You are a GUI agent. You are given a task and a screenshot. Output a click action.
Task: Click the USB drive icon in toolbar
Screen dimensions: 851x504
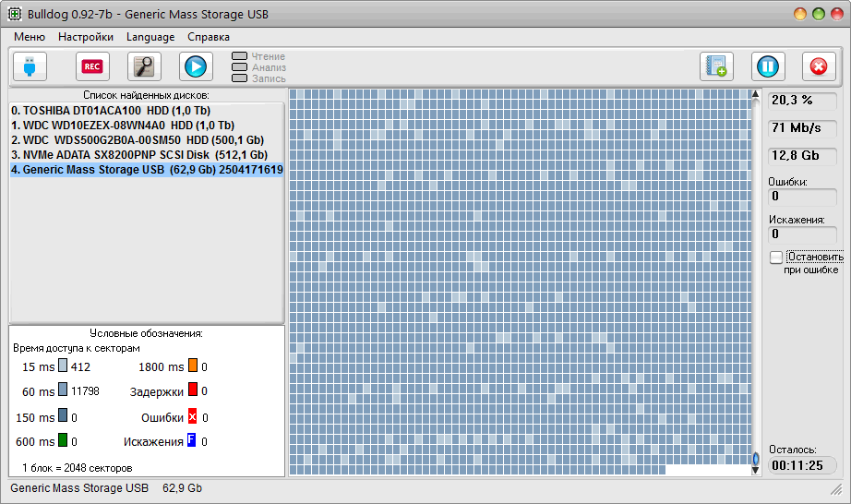[x=30, y=66]
